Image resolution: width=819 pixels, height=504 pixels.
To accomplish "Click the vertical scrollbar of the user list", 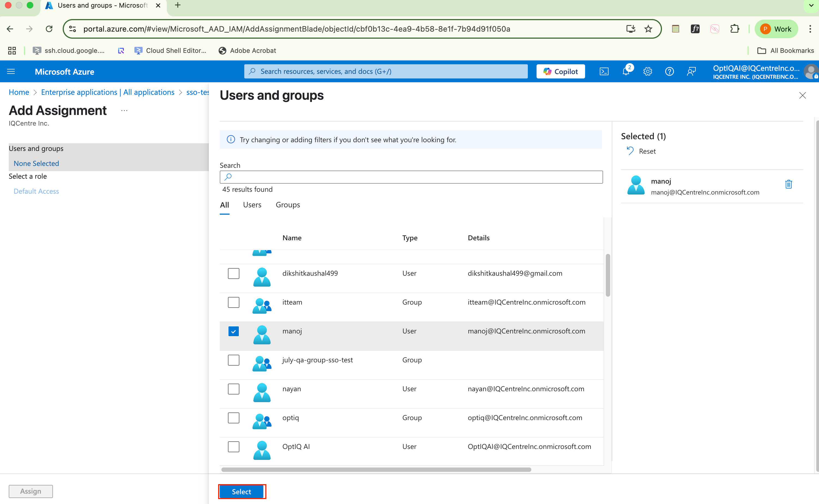I will point(608,275).
